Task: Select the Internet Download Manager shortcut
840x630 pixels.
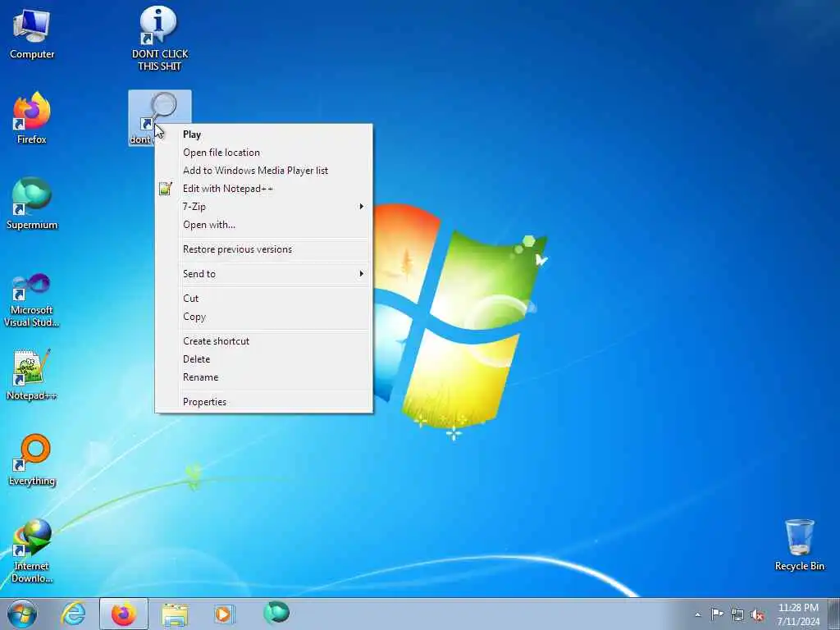Action: coord(32,550)
